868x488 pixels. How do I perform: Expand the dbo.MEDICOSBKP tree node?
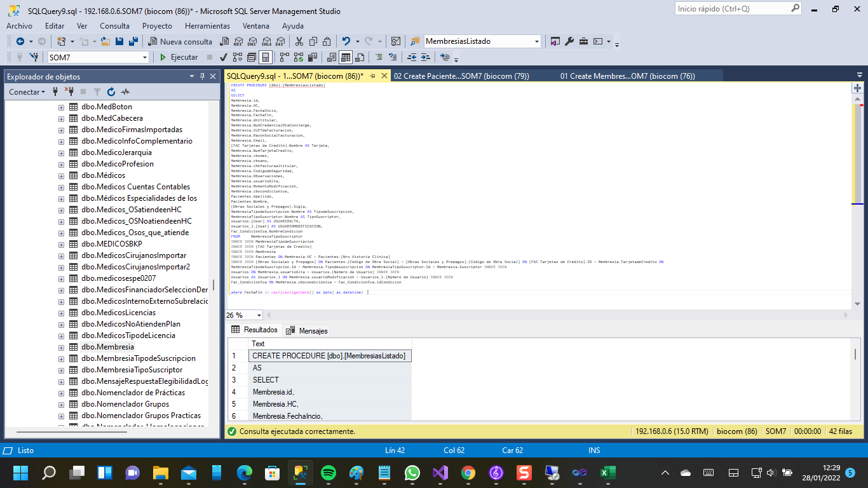click(62, 244)
